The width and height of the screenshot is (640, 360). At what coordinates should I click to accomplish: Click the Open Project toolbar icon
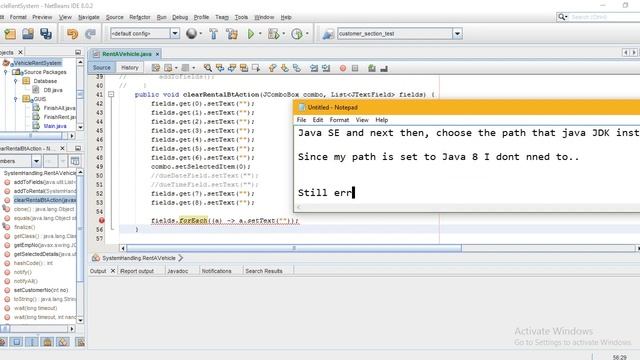point(28,34)
